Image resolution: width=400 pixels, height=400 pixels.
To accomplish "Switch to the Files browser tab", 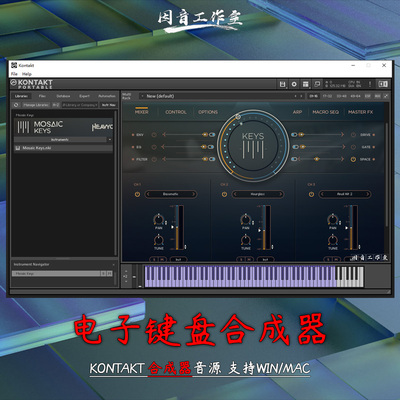I will (42, 96).
